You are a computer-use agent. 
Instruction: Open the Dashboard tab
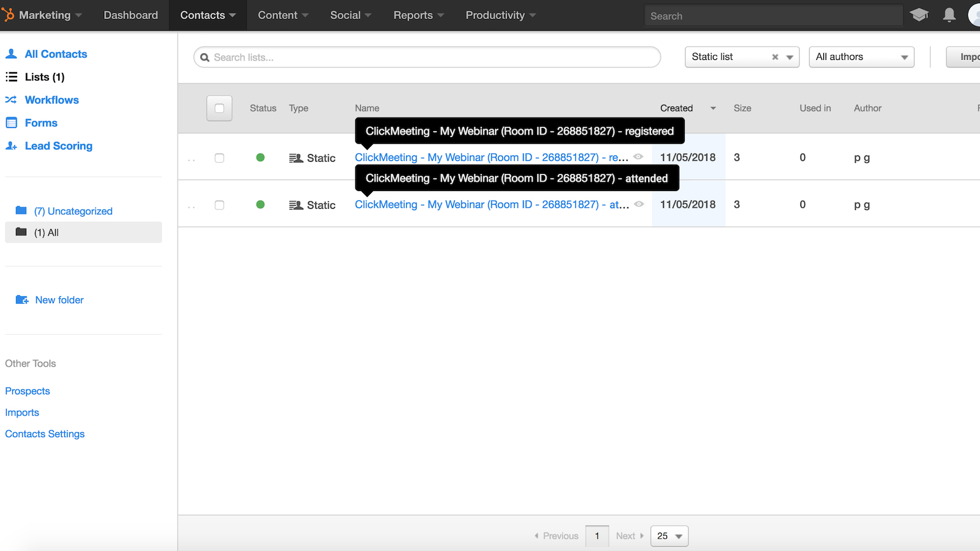pos(130,15)
